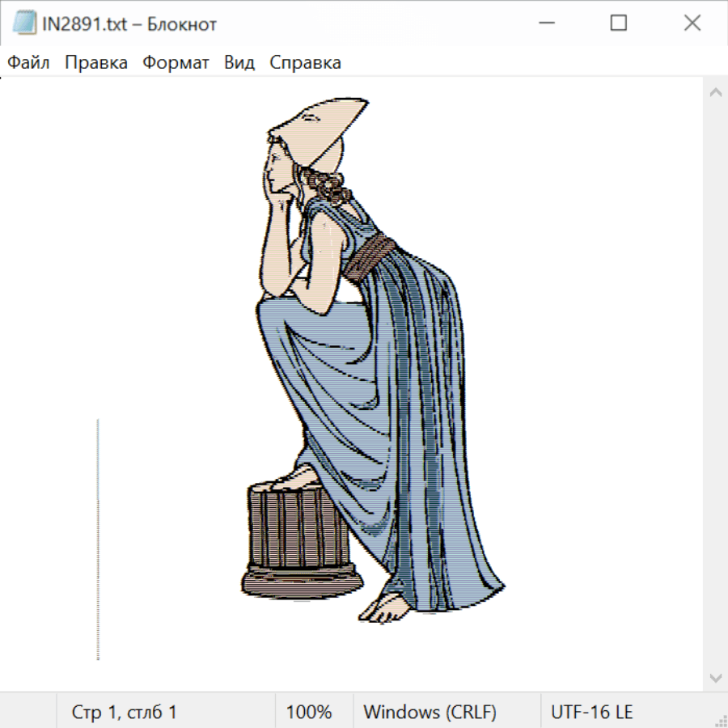Open the Справка menu
The width and height of the screenshot is (728, 728).
305,63
